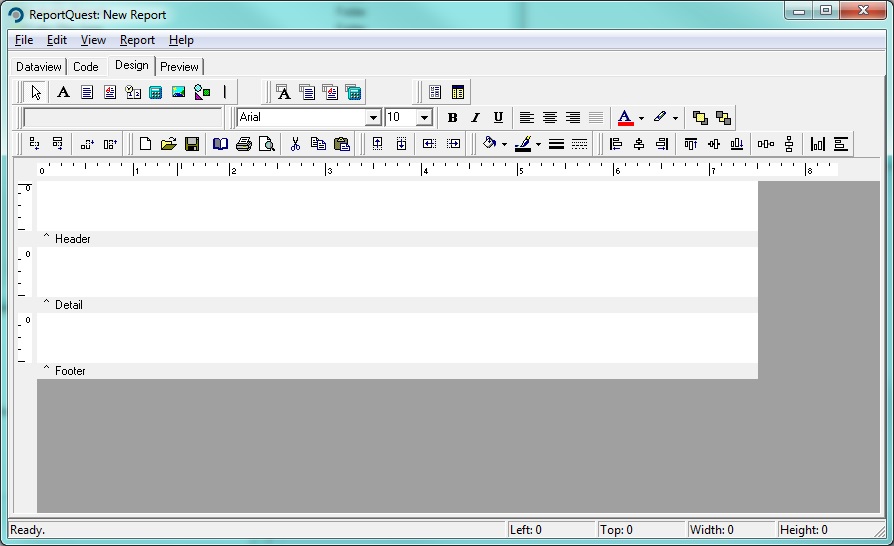Select the Memo text lines tool
The image size is (894, 546).
tap(87, 92)
